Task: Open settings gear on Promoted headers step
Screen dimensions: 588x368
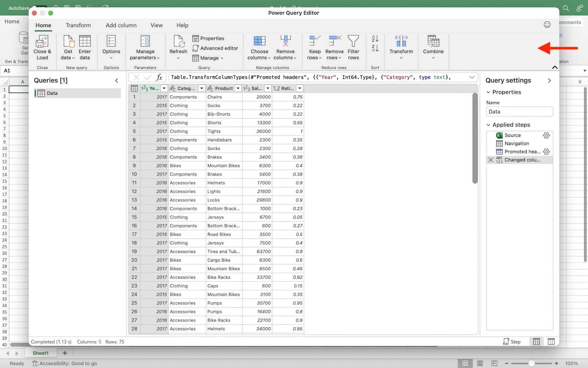Action: click(x=546, y=151)
